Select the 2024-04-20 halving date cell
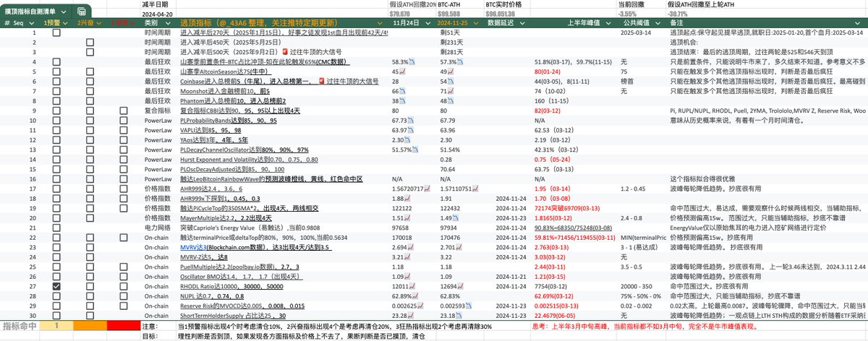The height and width of the screenshot is (341, 868). point(159,13)
